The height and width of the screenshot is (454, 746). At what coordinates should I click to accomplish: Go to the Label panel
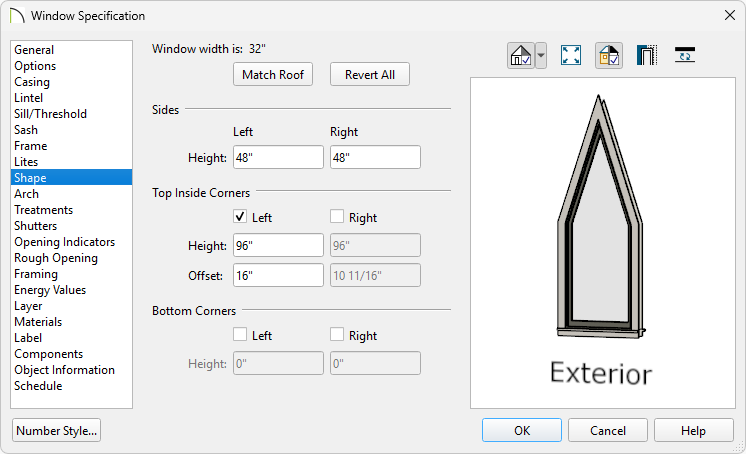[71, 338]
